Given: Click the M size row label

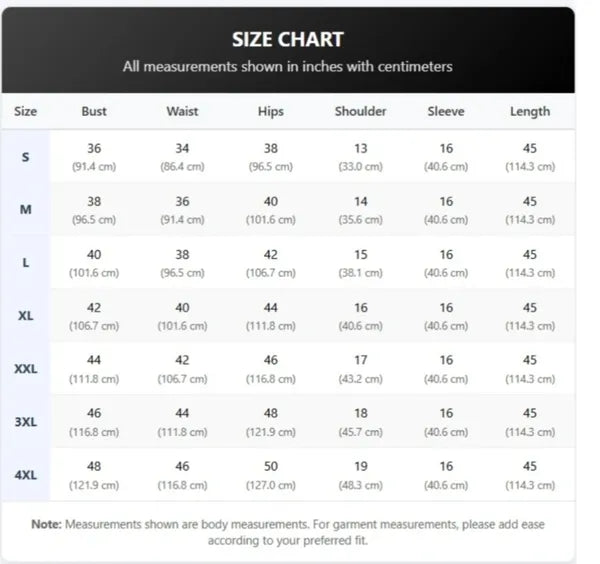Looking at the screenshot, I should click(26, 210).
